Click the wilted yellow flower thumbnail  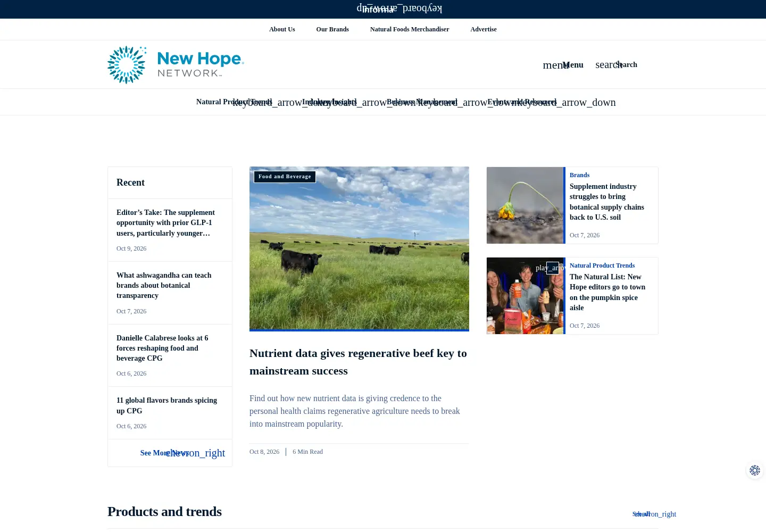tap(525, 205)
